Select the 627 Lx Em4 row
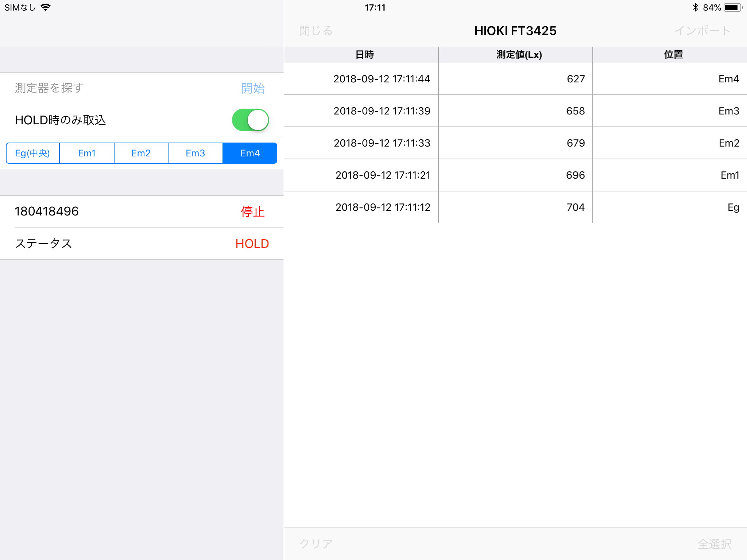The image size is (747, 560). click(515, 79)
